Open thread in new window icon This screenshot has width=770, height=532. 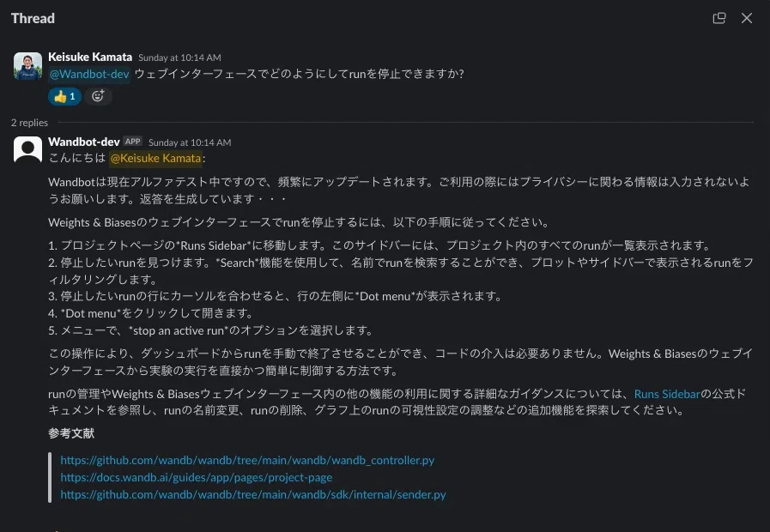[x=719, y=18]
